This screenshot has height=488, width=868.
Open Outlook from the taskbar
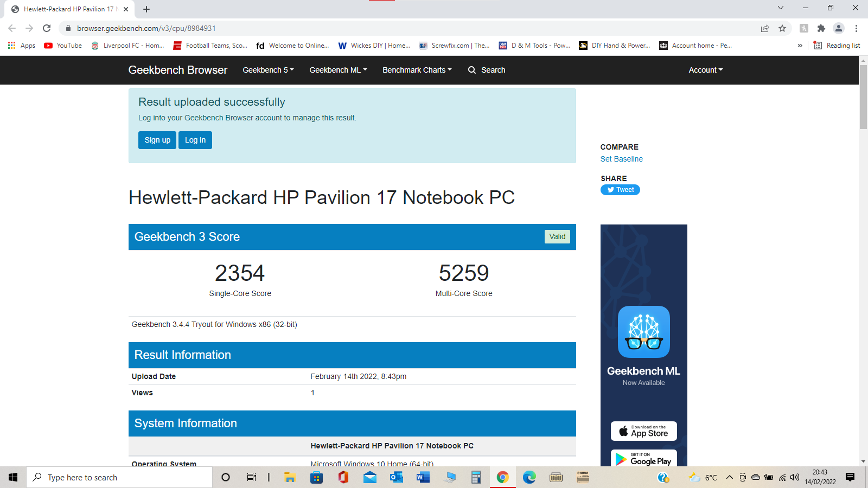[397, 477]
